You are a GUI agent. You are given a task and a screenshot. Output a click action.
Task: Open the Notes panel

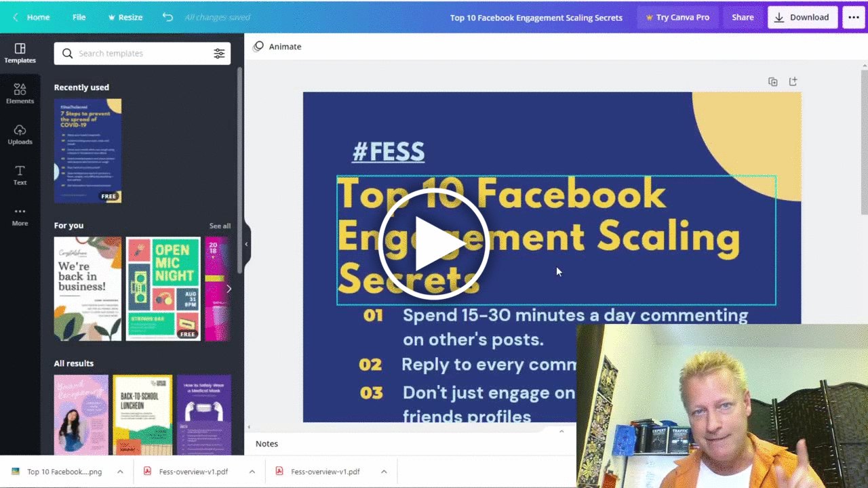click(x=267, y=443)
